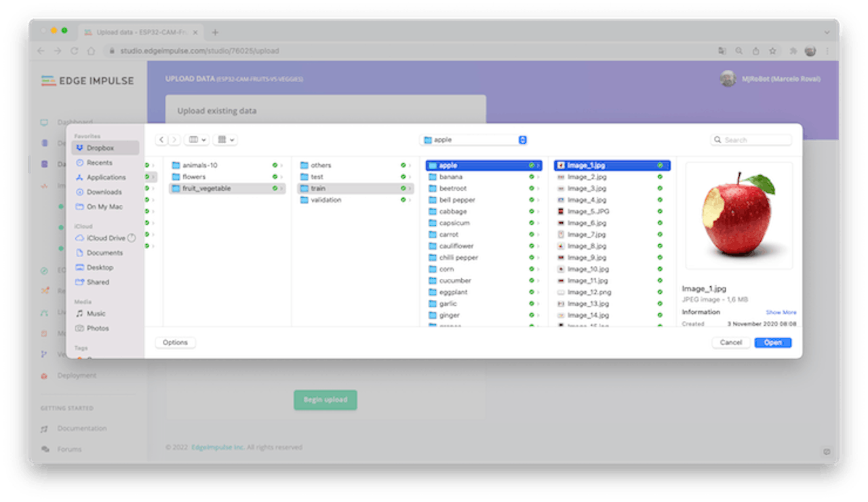868x502 pixels.
Task: Select the cauliflower folder
Action: tap(484, 246)
